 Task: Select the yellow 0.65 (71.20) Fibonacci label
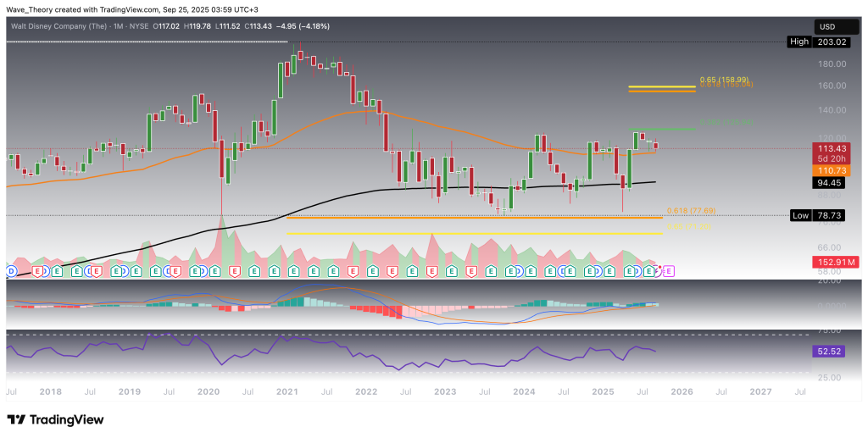[688, 227]
